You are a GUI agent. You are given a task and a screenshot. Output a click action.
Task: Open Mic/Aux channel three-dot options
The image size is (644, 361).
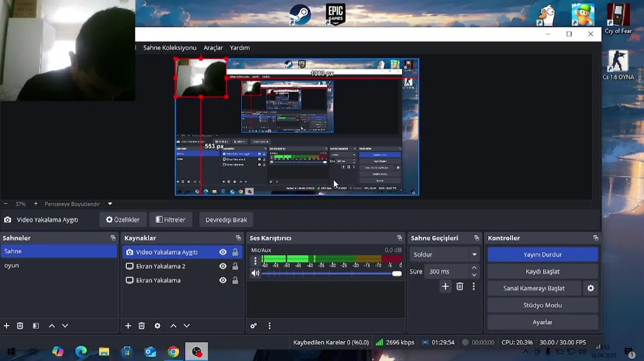[x=255, y=261]
